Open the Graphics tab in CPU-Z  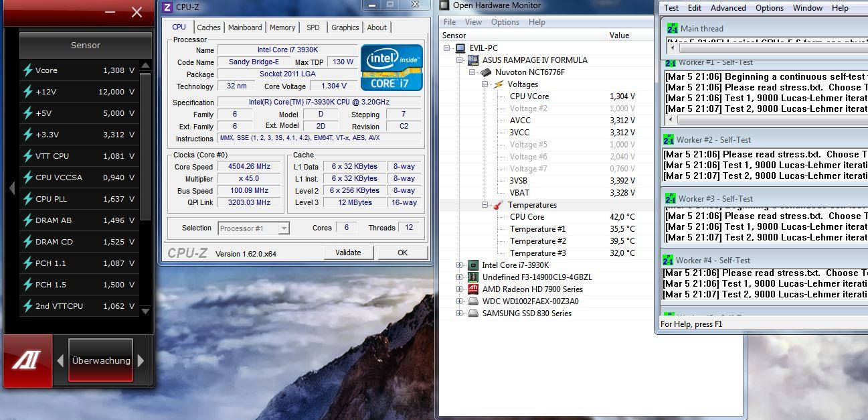[345, 27]
